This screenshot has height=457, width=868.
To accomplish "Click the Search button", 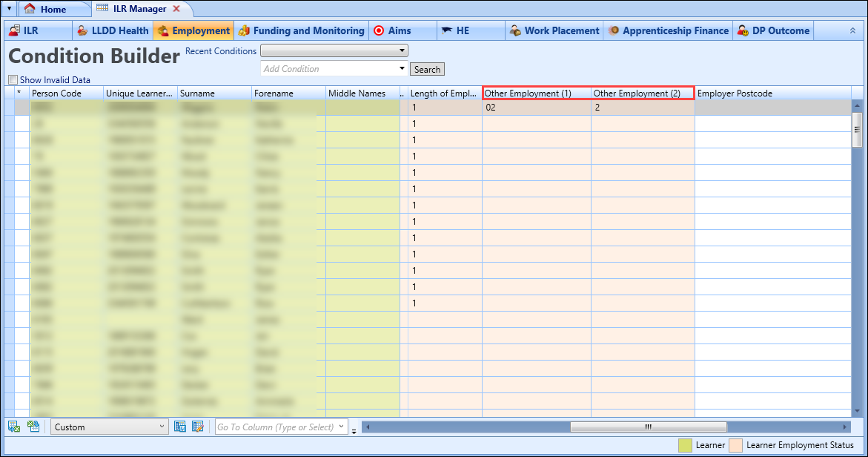I will point(427,69).
